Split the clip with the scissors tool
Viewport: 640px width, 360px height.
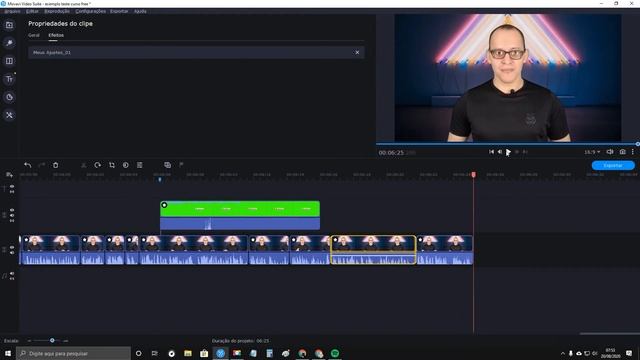coord(84,165)
